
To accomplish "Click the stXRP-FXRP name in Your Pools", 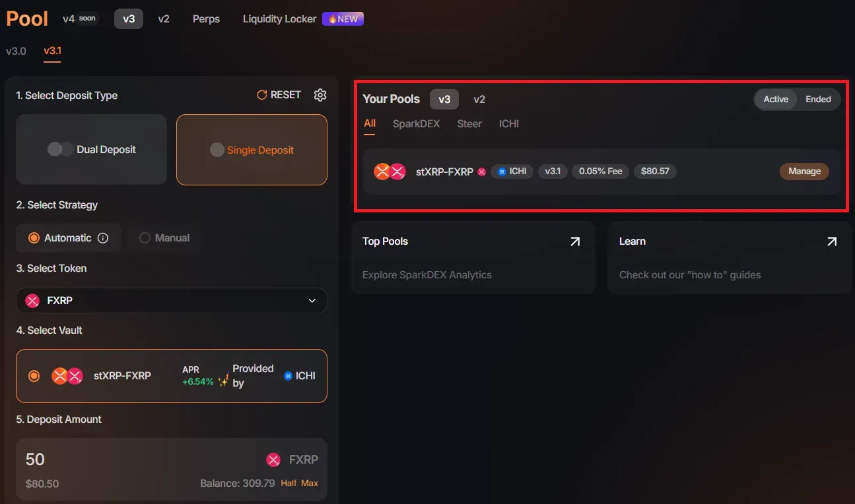I will point(444,172).
